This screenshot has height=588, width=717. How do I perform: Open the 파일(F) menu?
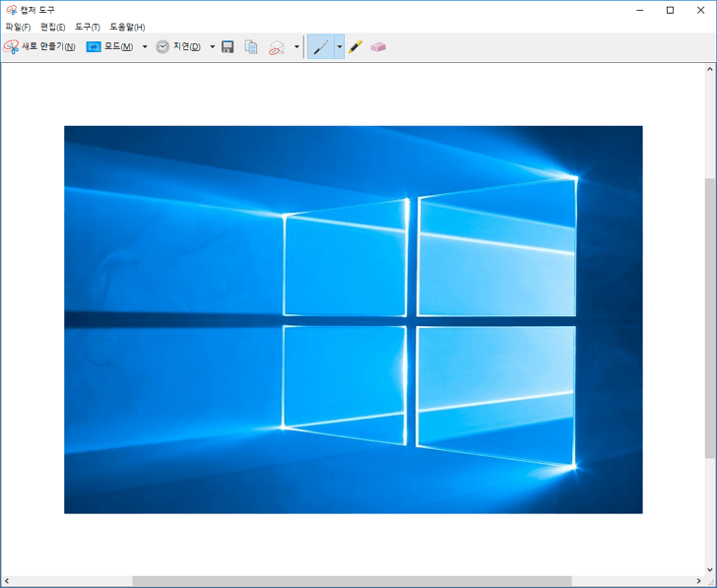(x=18, y=27)
